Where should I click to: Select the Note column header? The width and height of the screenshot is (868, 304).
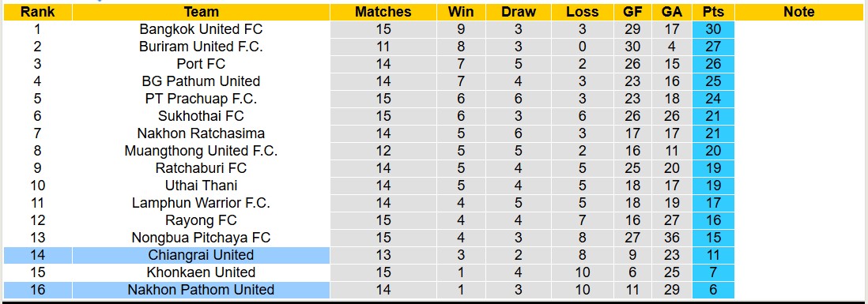click(799, 12)
